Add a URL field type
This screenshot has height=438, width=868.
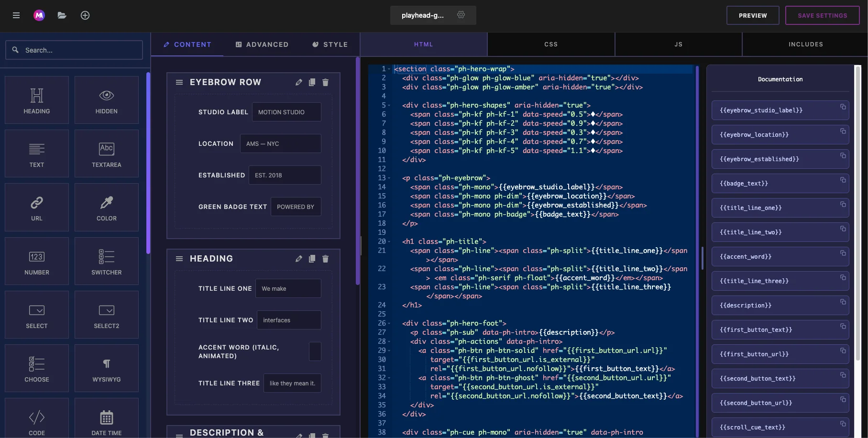(37, 207)
